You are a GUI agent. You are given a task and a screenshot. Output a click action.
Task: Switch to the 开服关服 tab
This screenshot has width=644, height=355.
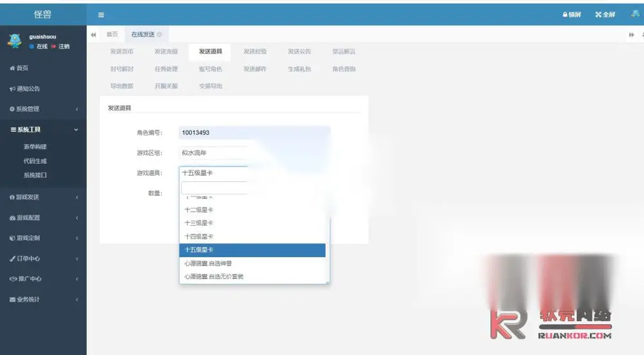[166, 86]
